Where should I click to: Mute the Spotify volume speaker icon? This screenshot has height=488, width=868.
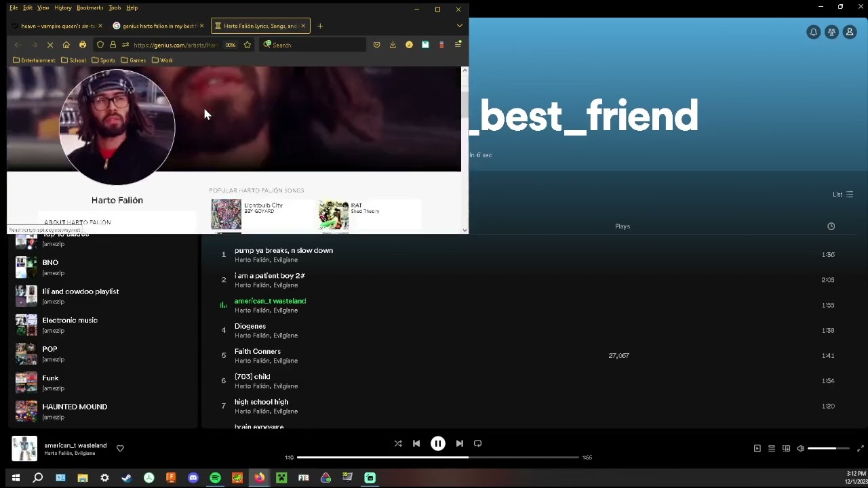[801, 449]
